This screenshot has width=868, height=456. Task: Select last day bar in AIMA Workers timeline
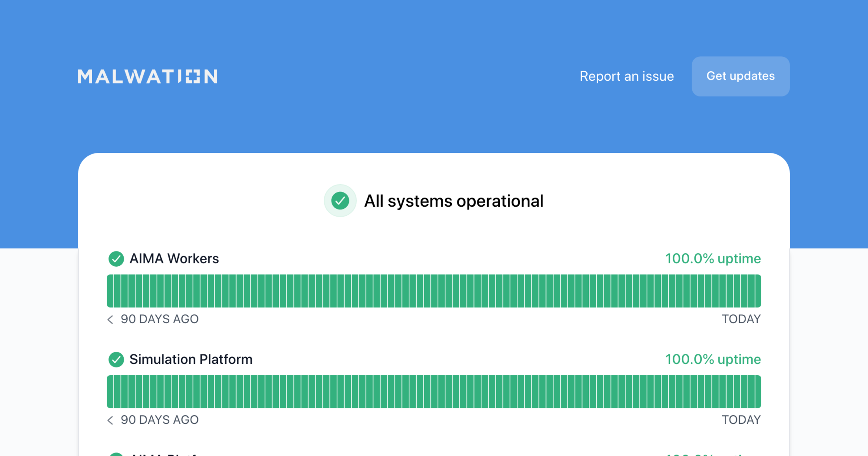coord(758,291)
